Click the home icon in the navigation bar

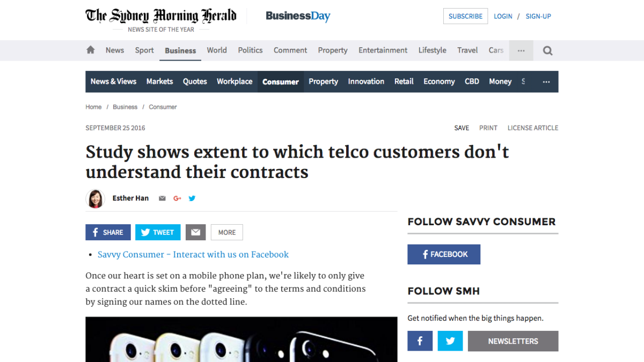pyautogui.click(x=90, y=50)
